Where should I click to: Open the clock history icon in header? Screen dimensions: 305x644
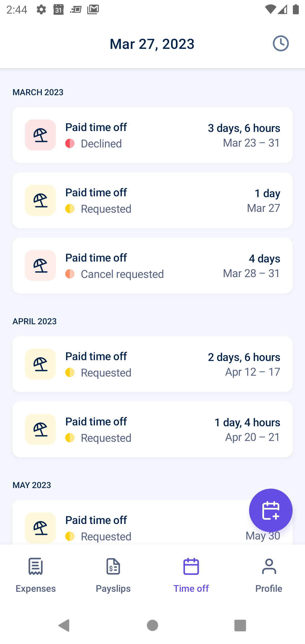point(281,43)
